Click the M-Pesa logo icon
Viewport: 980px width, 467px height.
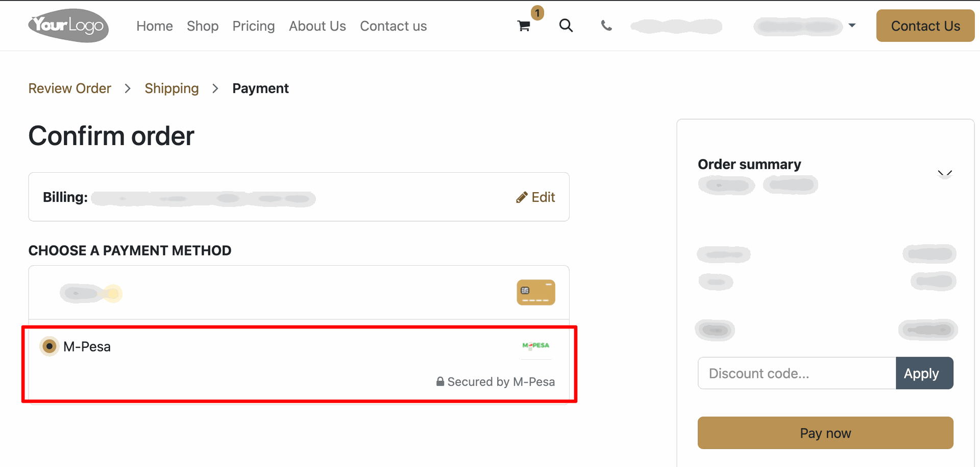535,346
